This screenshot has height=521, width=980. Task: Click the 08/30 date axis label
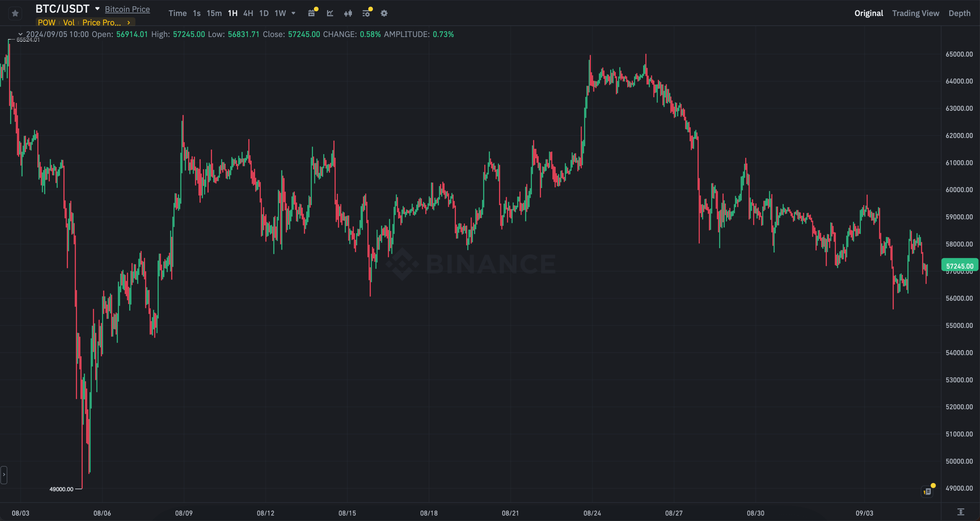pyautogui.click(x=756, y=513)
